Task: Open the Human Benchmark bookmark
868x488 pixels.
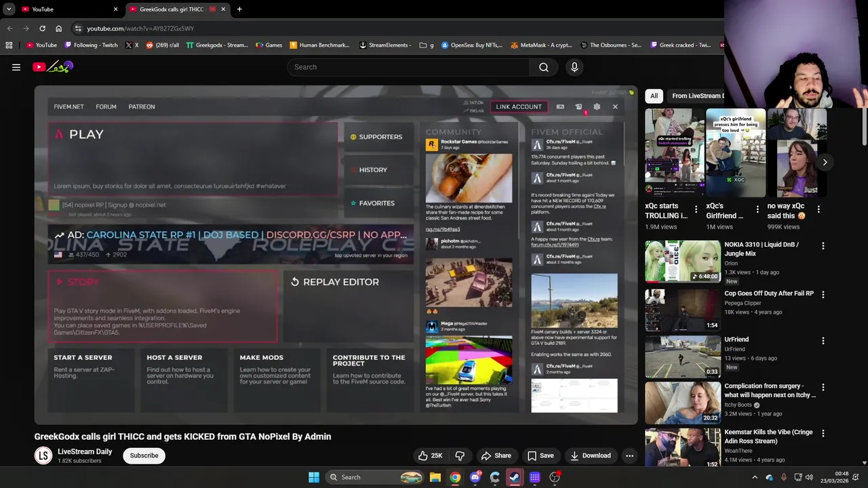Action: pos(319,45)
